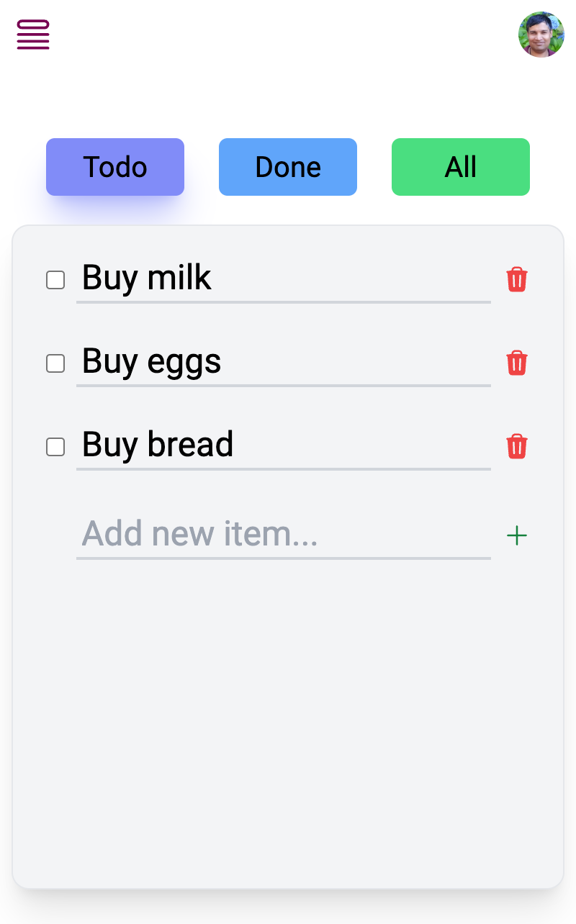Click the gap between Todo and Done buttons
The width and height of the screenshot is (576, 924).
[202, 167]
